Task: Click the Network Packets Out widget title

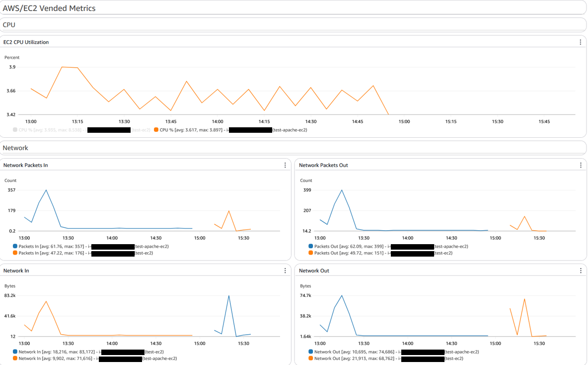Action: coord(323,165)
